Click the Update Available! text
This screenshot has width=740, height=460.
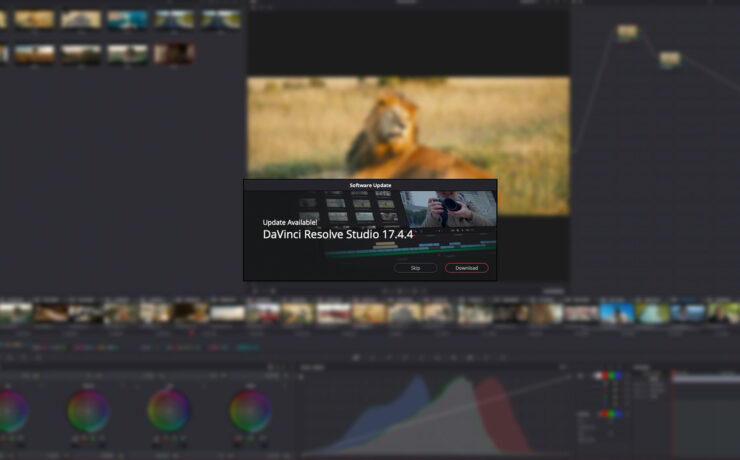(290, 222)
